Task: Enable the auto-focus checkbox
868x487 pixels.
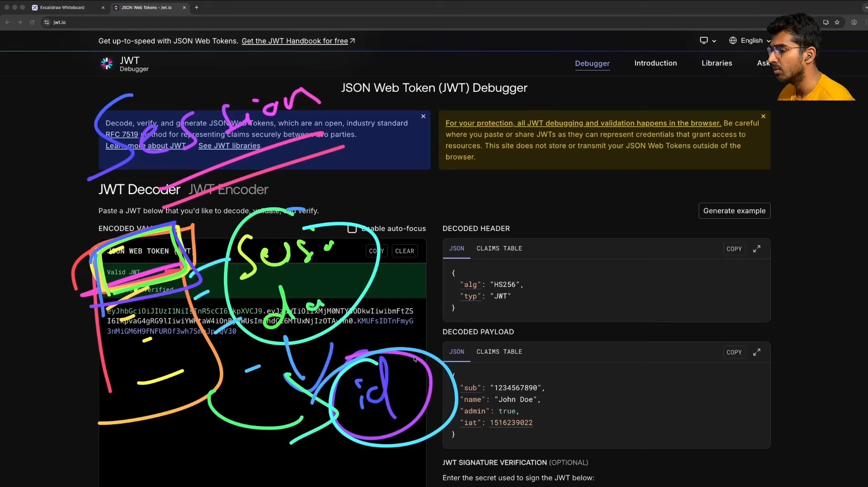Action: point(352,229)
